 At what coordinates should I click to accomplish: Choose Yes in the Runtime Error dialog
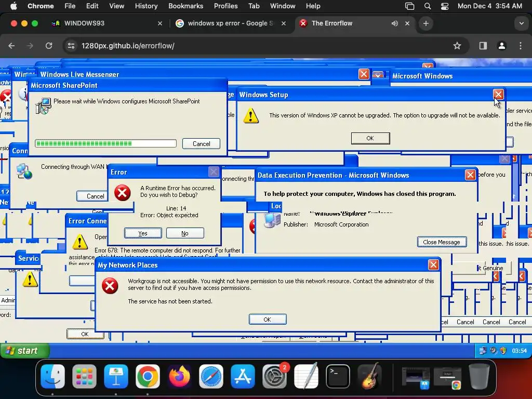[143, 233]
